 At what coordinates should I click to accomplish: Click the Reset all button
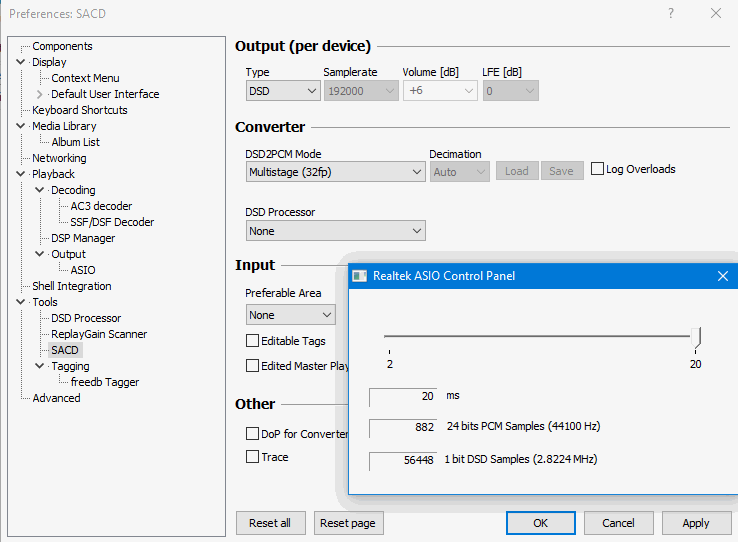pyautogui.click(x=270, y=523)
